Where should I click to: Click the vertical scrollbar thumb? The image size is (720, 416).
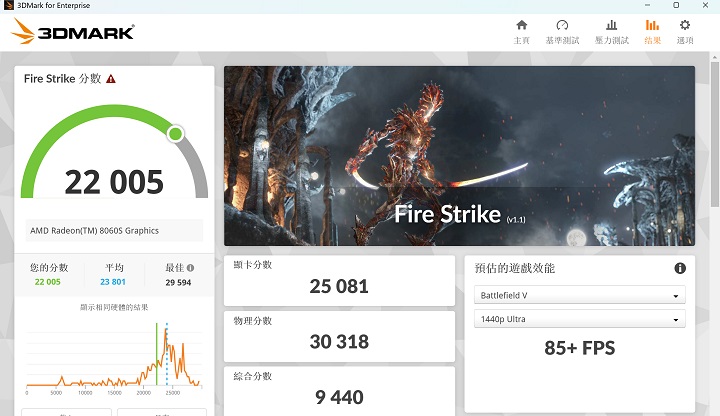[x=714, y=134]
